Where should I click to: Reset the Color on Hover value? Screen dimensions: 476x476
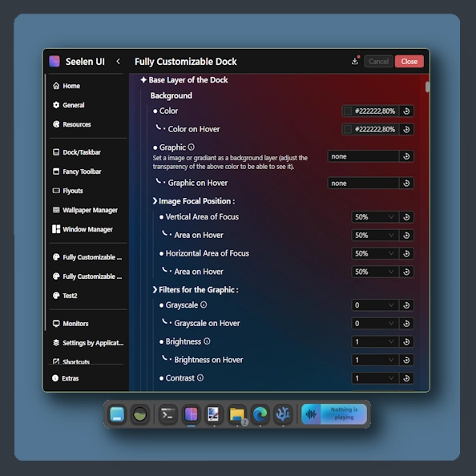pos(406,129)
